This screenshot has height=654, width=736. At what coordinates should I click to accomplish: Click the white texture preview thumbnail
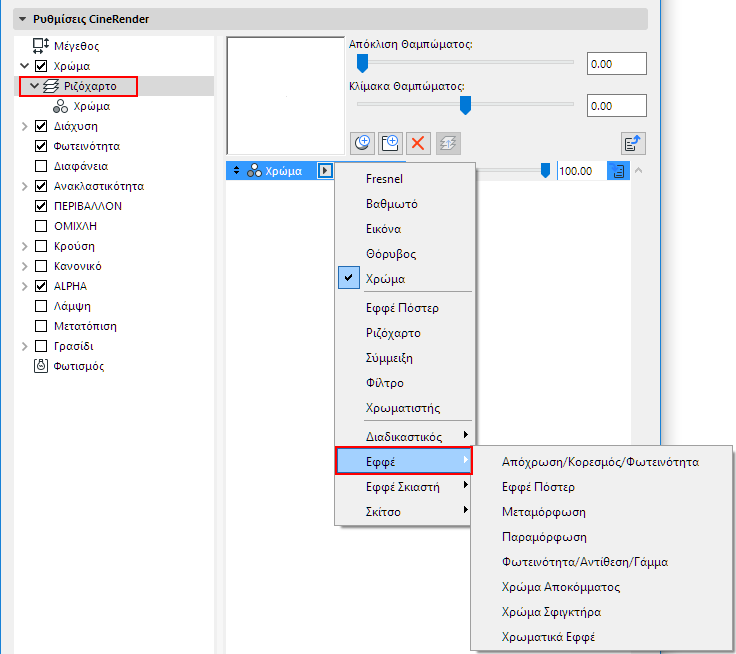pos(285,96)
